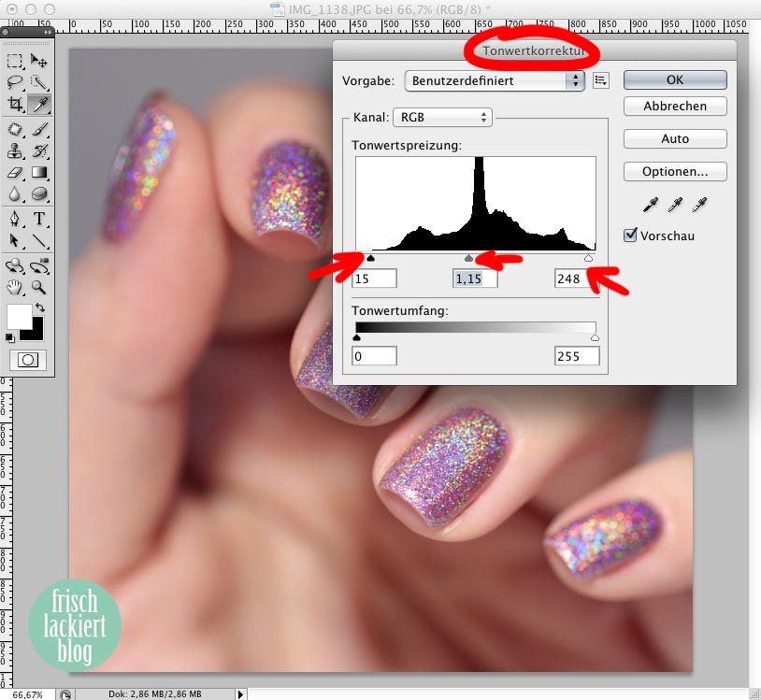Select the Gradient tool
761x700 pixels.
click(x=39, y=172)
